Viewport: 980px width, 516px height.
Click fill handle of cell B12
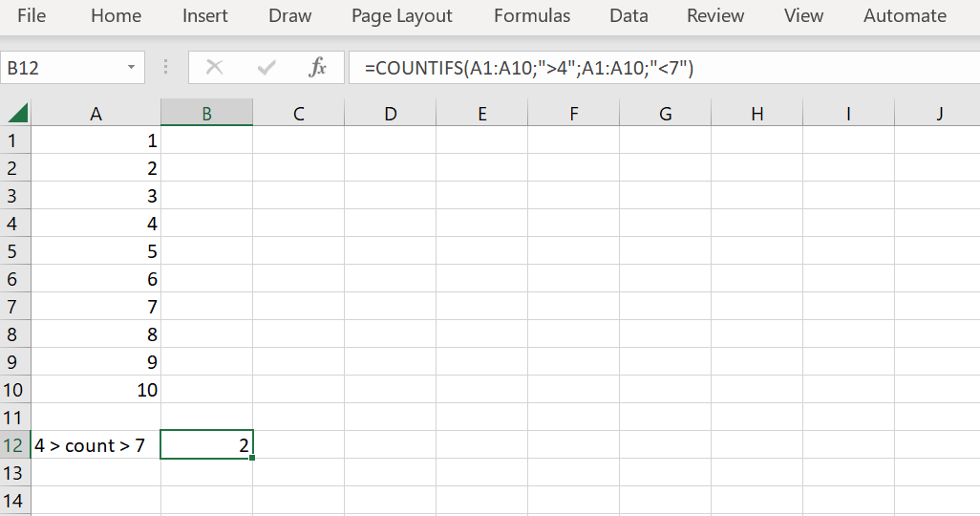pos(252,459)
